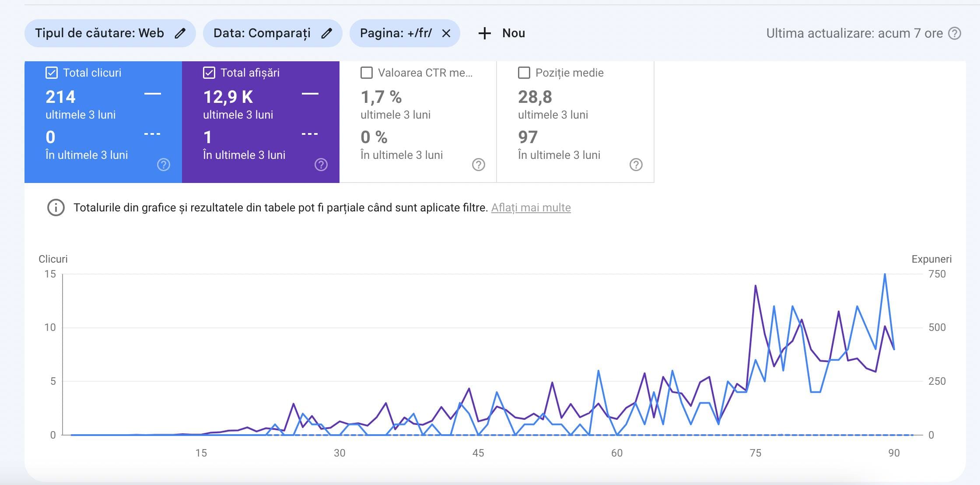
Task: Click help icon in Poziție medie card
Action: pyautogui.click(x=636, y=165)
